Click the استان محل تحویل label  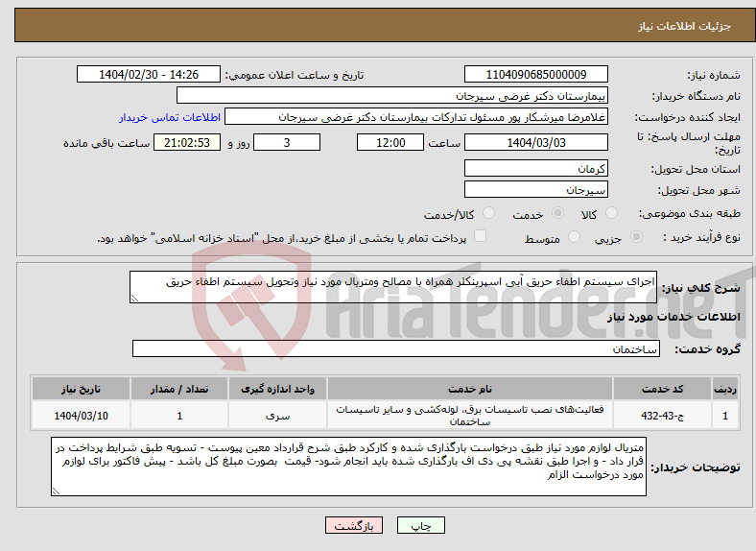pos(696,169)
